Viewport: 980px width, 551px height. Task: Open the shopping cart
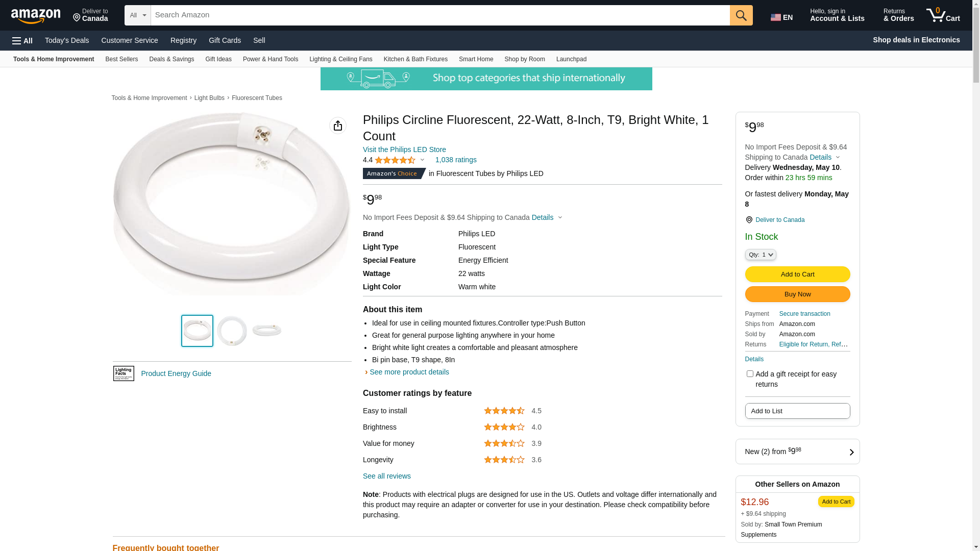(943, 15)
